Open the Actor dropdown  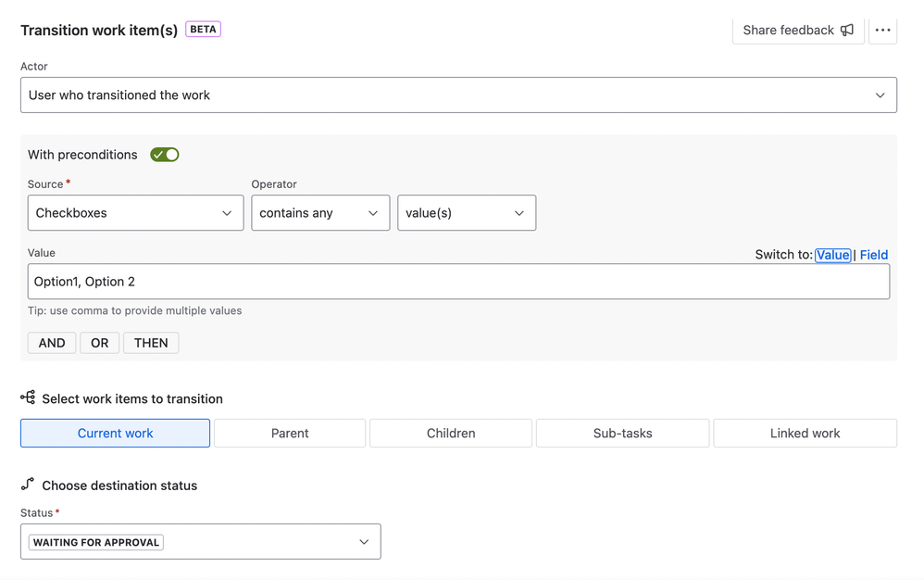pos(458,95)
